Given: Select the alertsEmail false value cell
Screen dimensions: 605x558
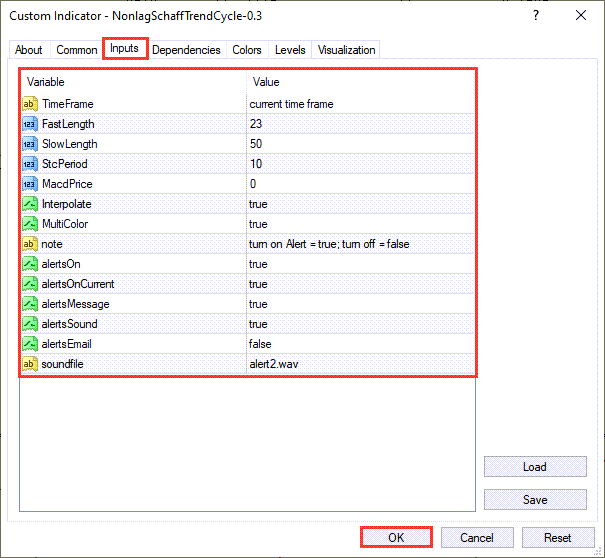Looking at the screenshot, I should pyautogui.click(x=360, y=344).
